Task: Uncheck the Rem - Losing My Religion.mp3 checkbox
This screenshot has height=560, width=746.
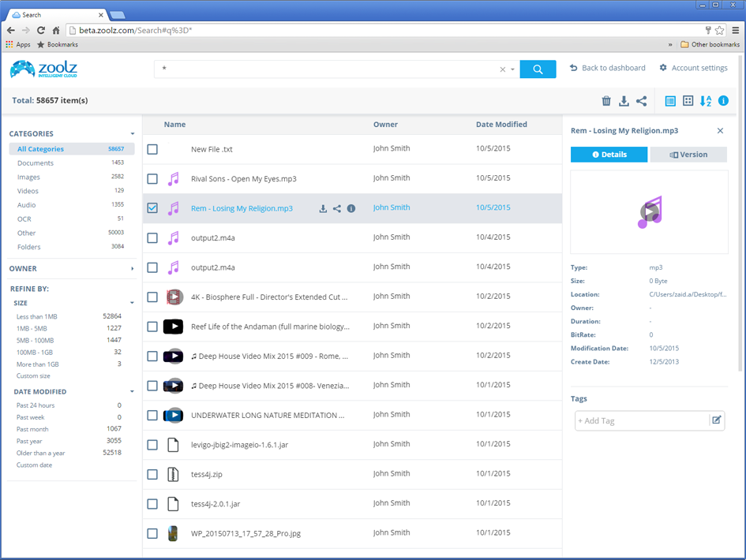Action: [x=152, y=208]
